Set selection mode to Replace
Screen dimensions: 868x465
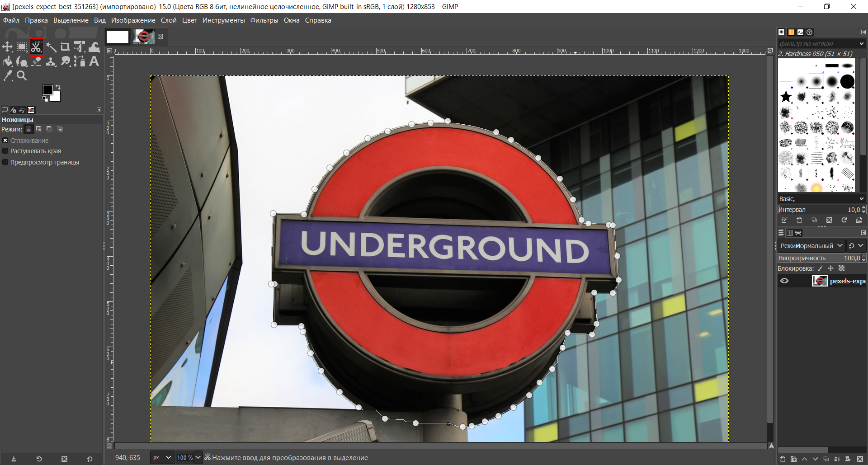pyautogui.click(x=28, y=129)
